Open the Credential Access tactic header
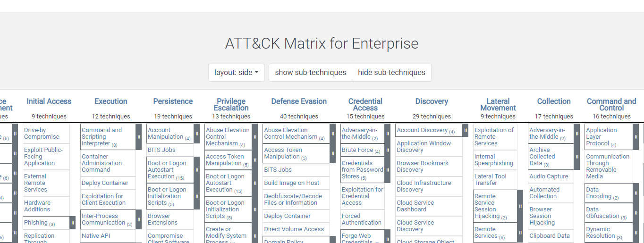Screen dimensions: 644x243 [x=365, y=104]
